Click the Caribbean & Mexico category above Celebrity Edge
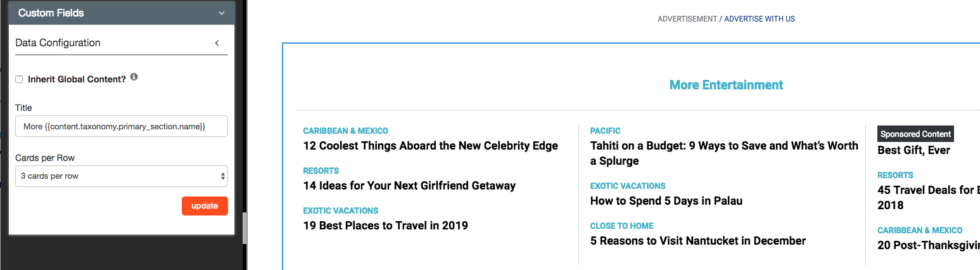The image size is (980, 270). (346, 131)
